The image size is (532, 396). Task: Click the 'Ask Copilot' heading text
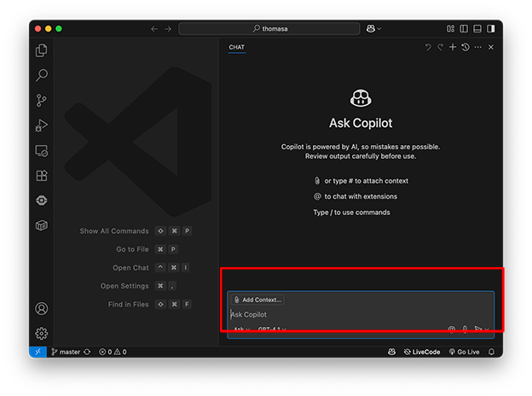[361, 123]
